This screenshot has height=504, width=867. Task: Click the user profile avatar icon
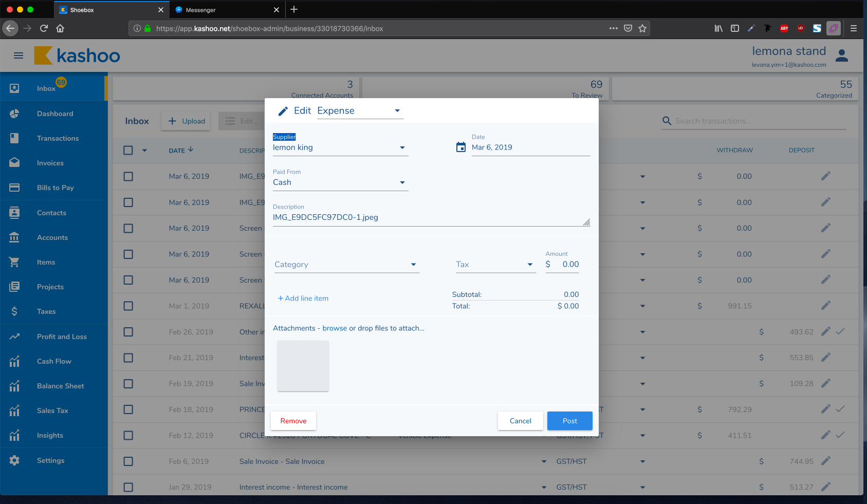(841, 55)
